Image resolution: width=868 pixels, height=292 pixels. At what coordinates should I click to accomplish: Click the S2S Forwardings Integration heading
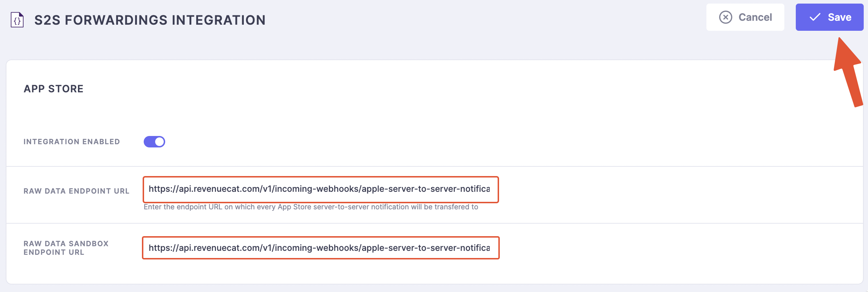coord(150,20)
